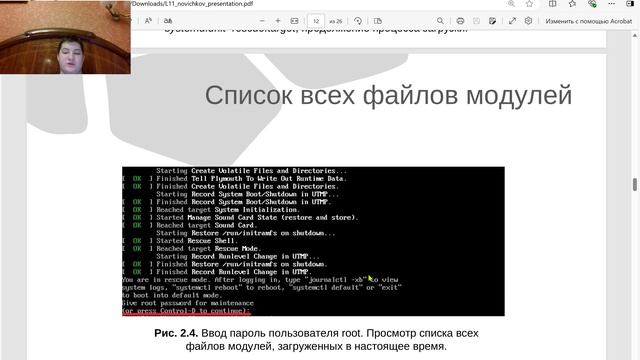Toggle the browser sidebar panel
The width and height of the screenshot is (640, 360).
tap(630, 4)
